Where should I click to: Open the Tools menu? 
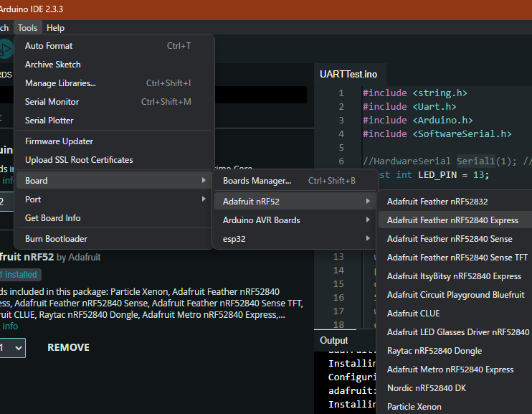[x=27, y=28]
